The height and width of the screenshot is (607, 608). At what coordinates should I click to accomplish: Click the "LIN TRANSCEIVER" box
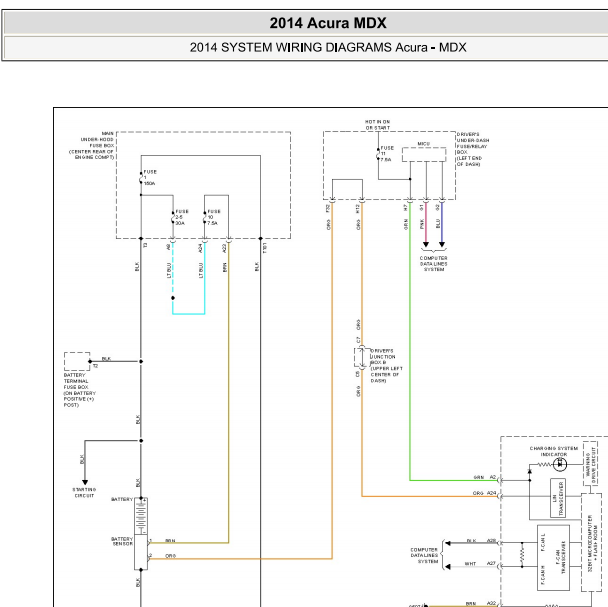[558, 498]
